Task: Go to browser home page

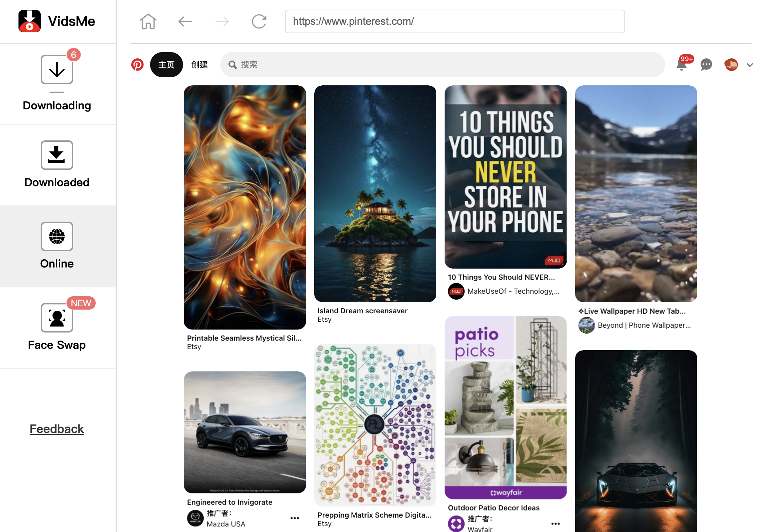Action: tap(148, 21)
